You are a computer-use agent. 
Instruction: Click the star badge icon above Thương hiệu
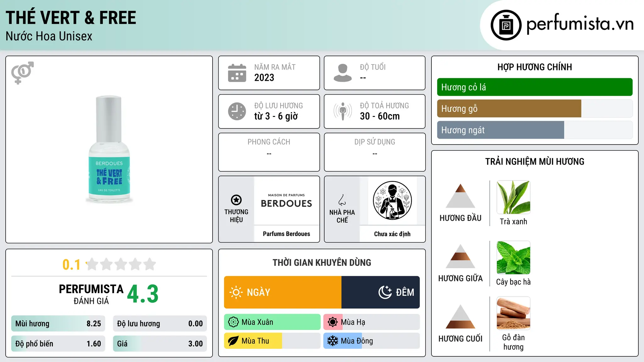[236, 200]
